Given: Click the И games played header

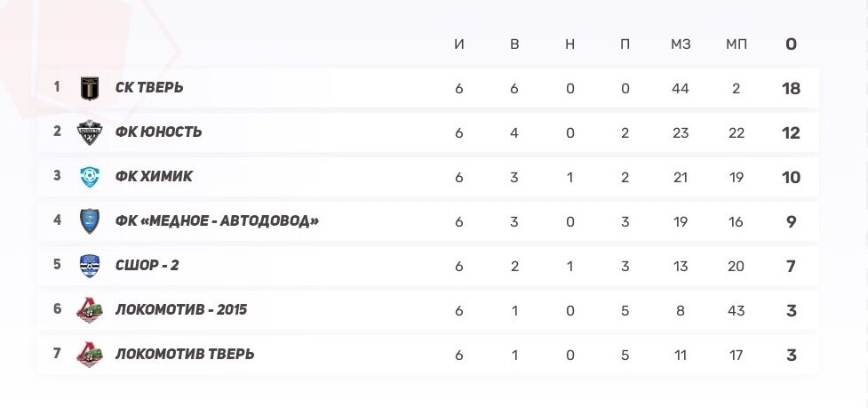Looking at the screenshot, I should click(x=459, y=44).
